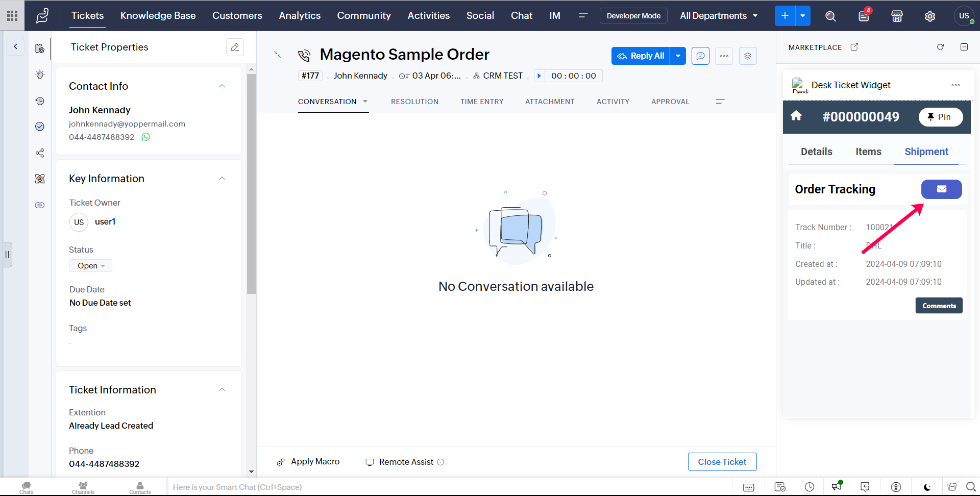Open the search icon in top bar
980x496 pixels.
[x=830, y=16]
